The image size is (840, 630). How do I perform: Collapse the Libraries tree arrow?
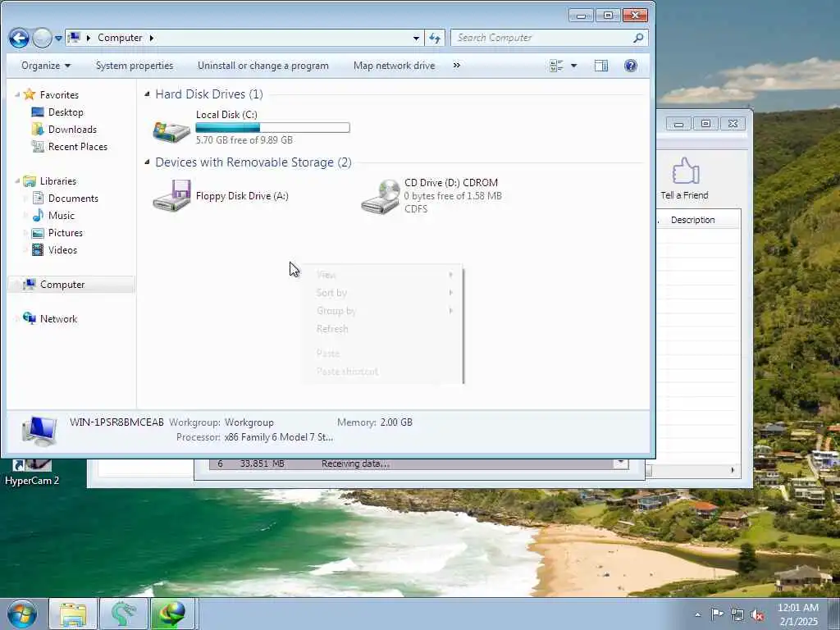click(x=17, y=181)
